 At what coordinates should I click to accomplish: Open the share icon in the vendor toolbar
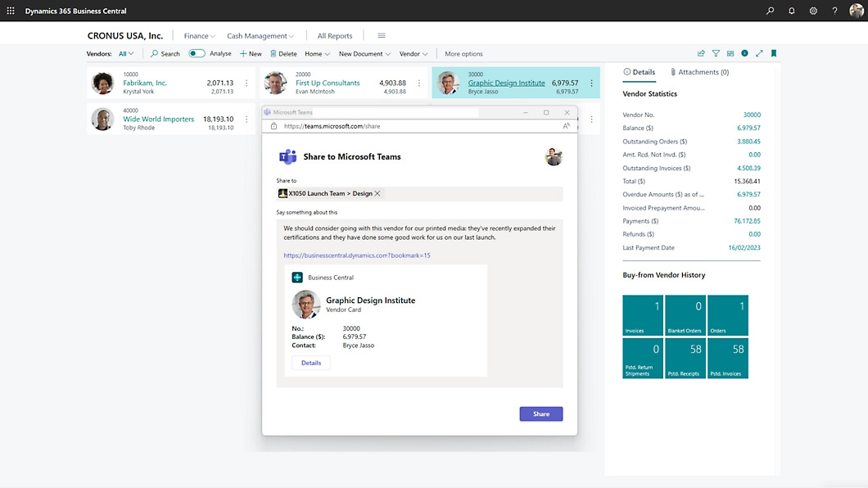point(701,53)
